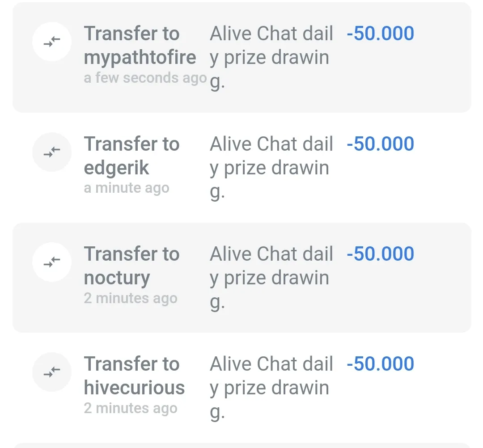The height and width of the screenshot is (448, 483).
Task: Click transfer icon beside noctury
Action: click(52, 262)
